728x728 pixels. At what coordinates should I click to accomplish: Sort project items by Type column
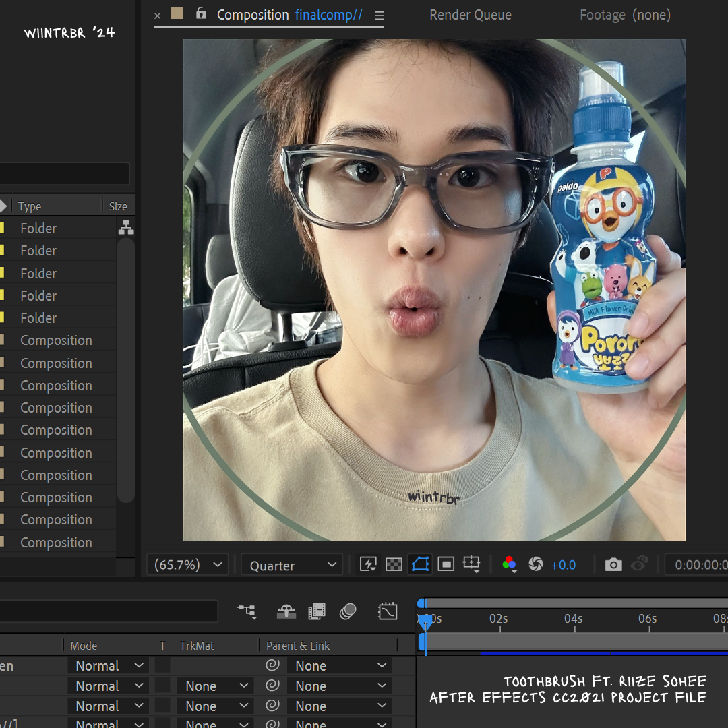(30, 206)
